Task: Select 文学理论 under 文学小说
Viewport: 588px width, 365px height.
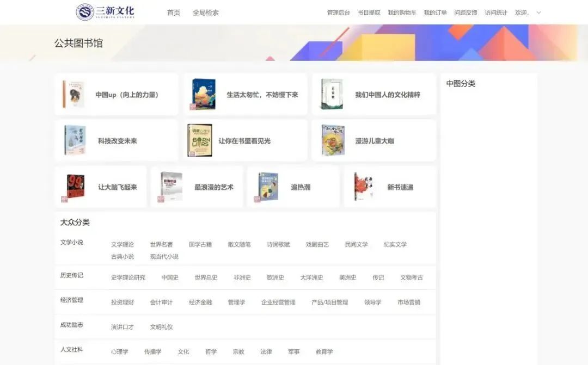Action: [122, 244]
